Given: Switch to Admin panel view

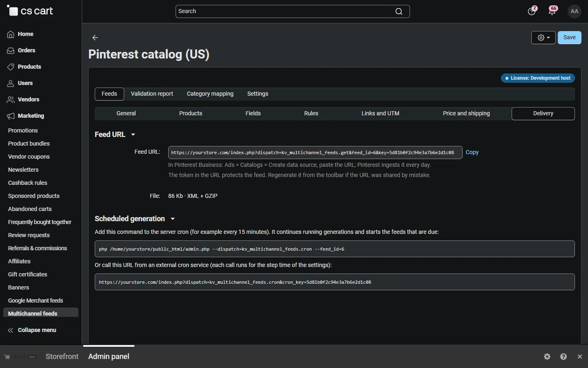Looking at the screenshot, I should [x=109, y=357].
